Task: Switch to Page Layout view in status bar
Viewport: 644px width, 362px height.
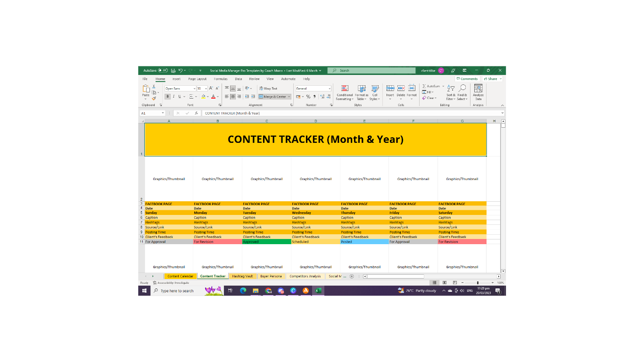Action: [x=445, y=283]
